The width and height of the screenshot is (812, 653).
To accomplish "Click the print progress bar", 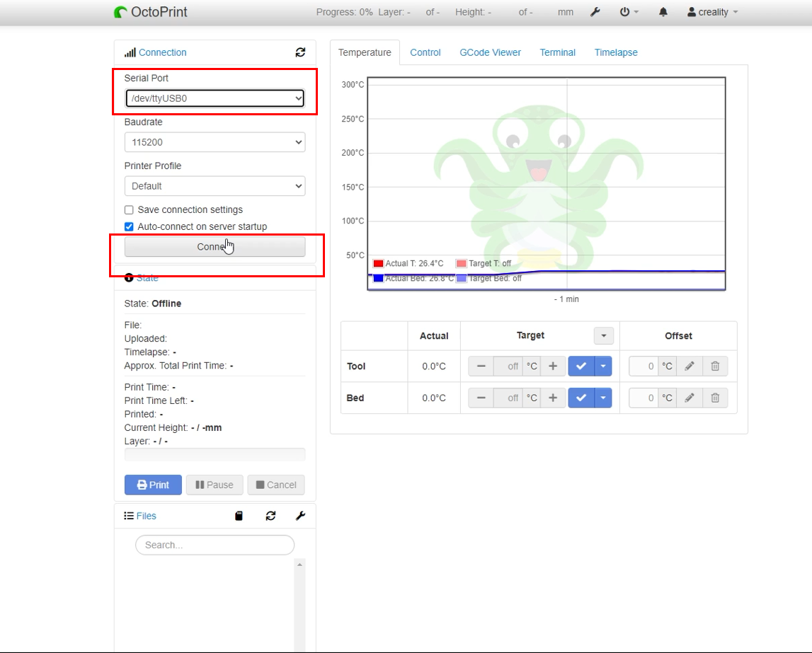I will pyautogui.click(x=215, y=455).
